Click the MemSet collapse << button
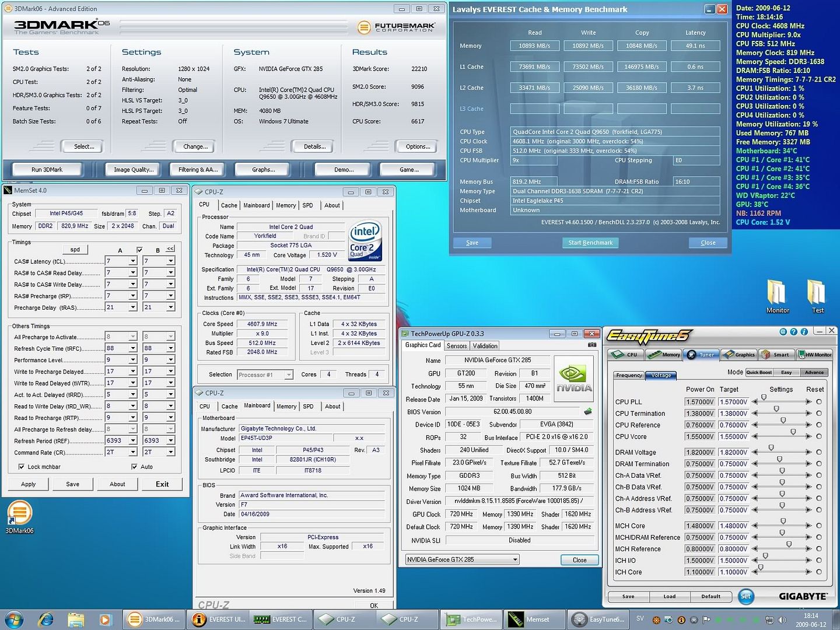This screenshot has width=840, height=630. 170,249
